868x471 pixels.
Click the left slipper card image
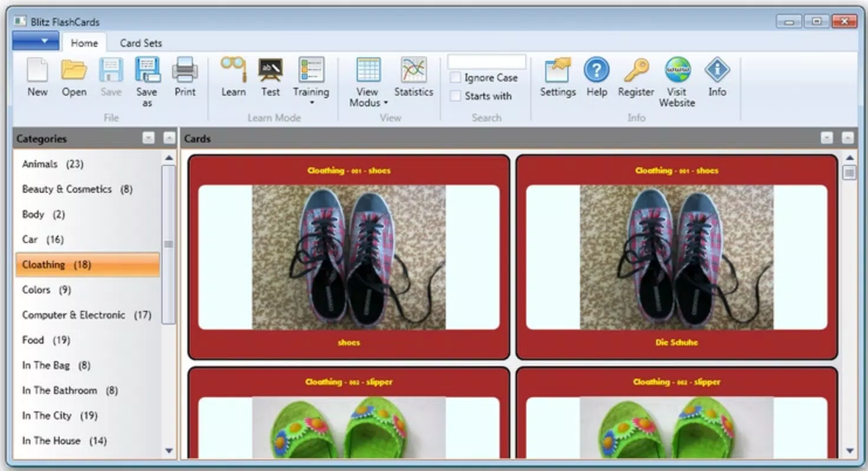(349, 427)
